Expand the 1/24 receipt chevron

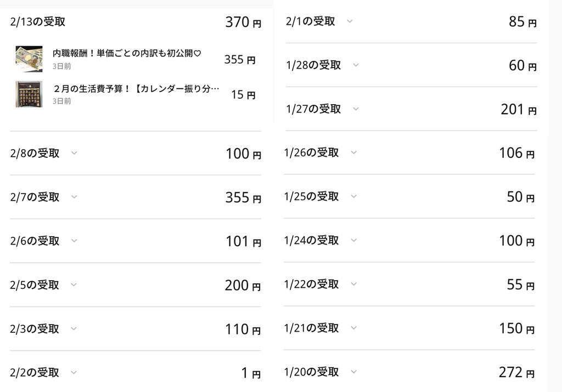pyautogui.click(x=354, y=240)
